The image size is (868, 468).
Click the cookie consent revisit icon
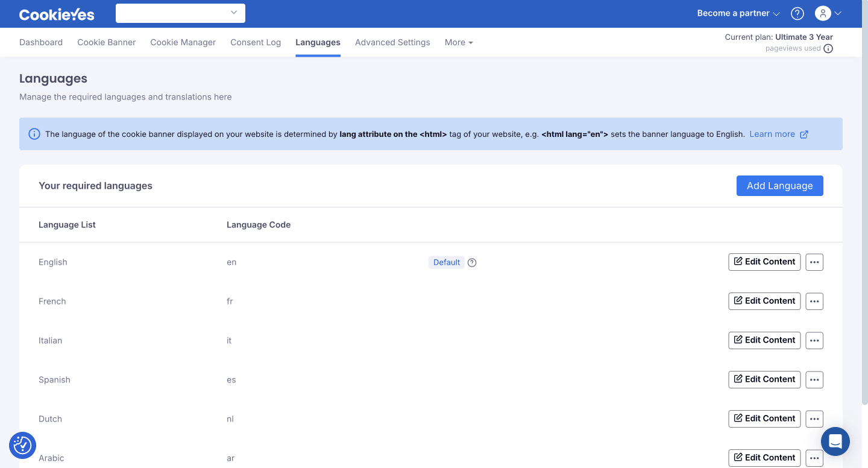point(22,445)
